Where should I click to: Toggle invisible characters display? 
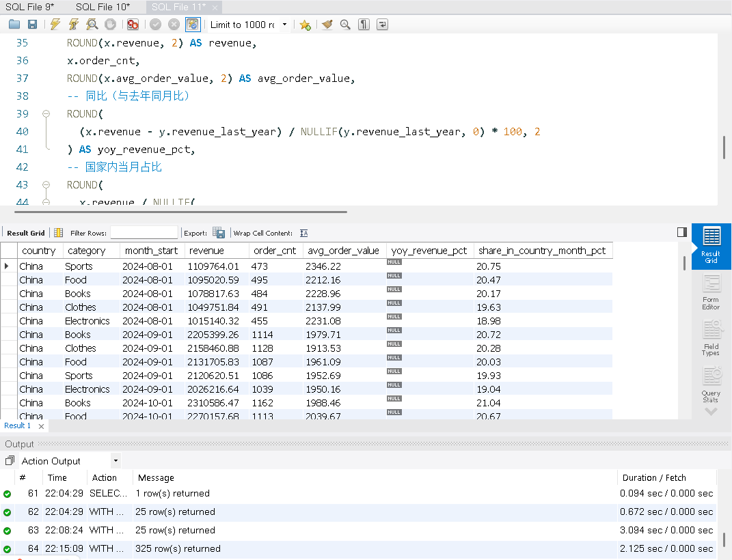click(x=364, y=25)
